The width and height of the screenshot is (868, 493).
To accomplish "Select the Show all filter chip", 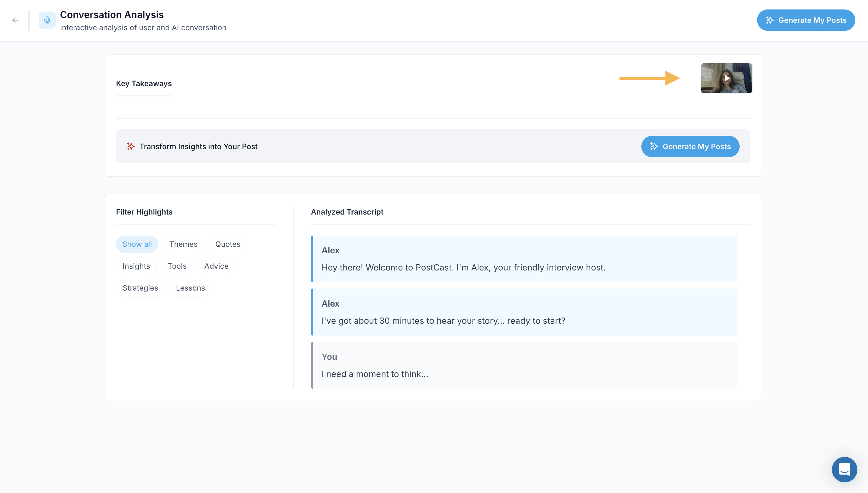I will point(137,244).
